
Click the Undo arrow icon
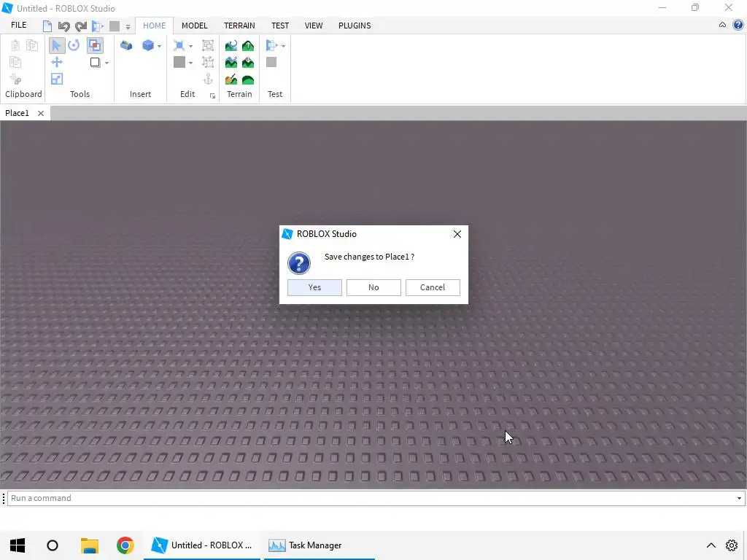pos(64,26)
